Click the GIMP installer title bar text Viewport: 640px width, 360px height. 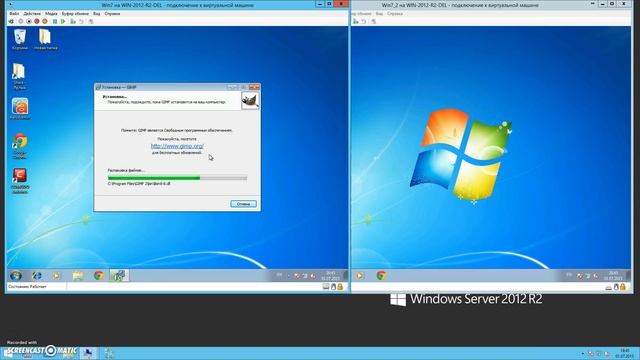119,87
